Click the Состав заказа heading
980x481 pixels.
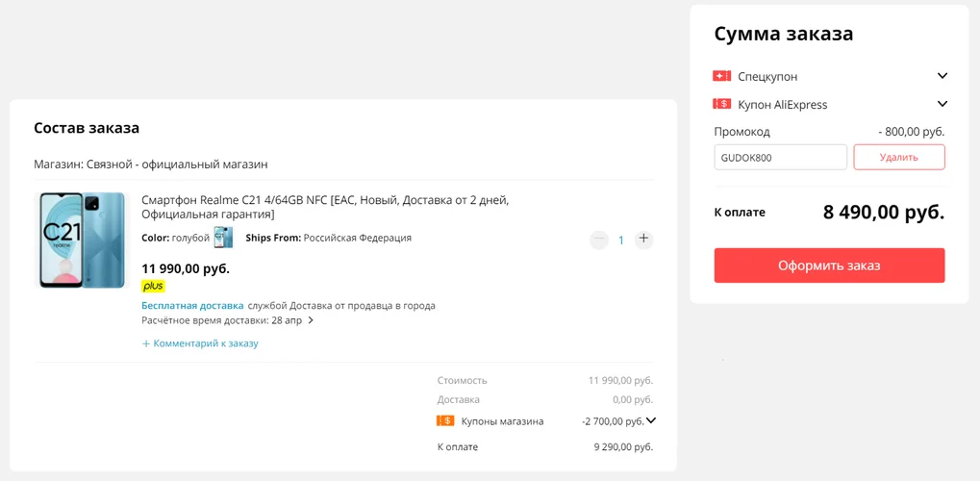87,128
